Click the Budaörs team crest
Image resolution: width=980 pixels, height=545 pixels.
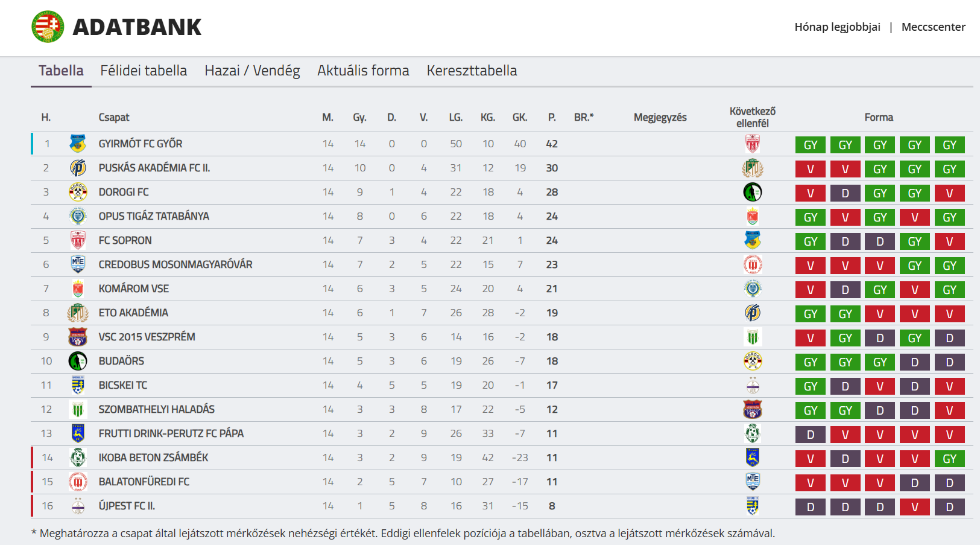(78, 361)
